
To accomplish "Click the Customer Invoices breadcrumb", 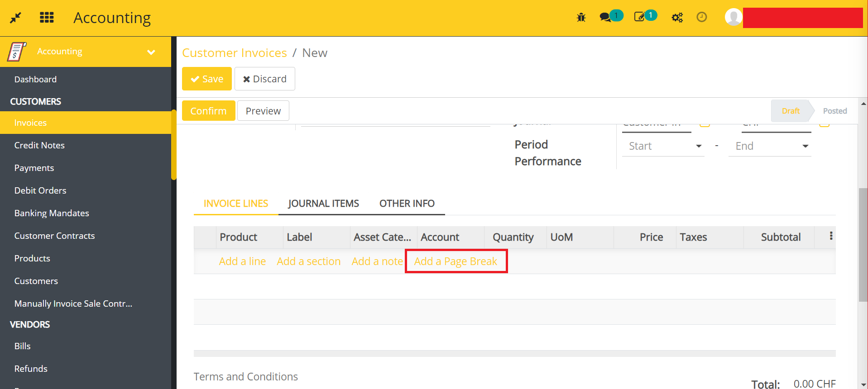I will pos(235,53).
